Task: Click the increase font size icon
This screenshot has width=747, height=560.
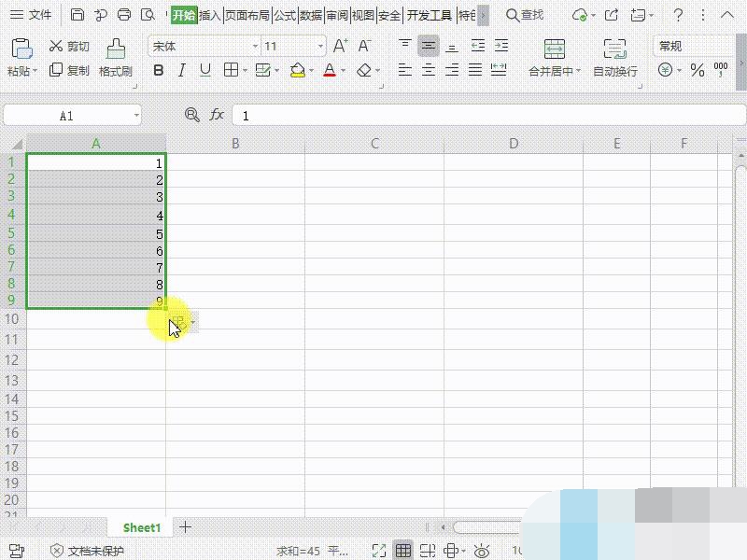Action: click(340, 46)
